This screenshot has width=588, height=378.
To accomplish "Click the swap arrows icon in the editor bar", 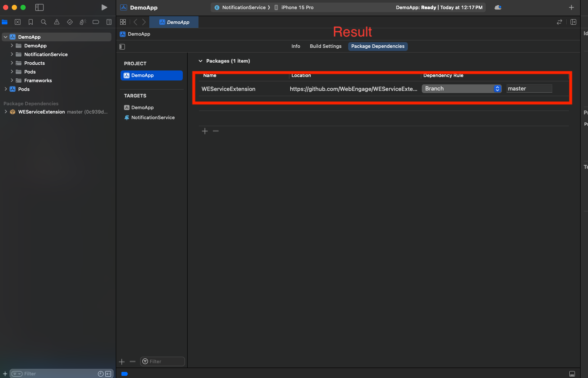I will pos(560,22).
